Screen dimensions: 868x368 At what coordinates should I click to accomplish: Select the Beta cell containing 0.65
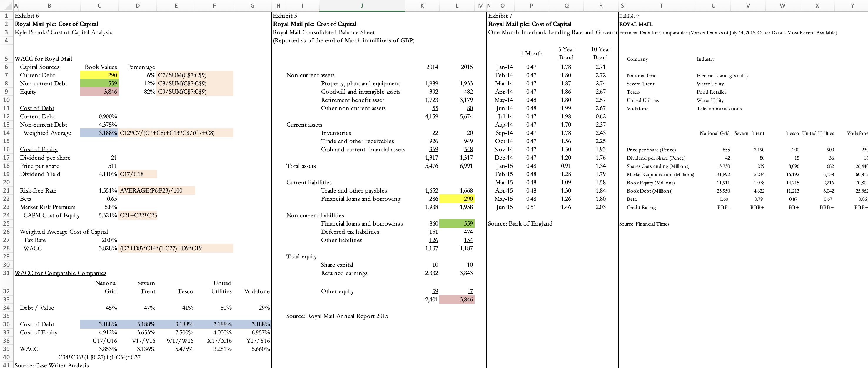point(99,199)
